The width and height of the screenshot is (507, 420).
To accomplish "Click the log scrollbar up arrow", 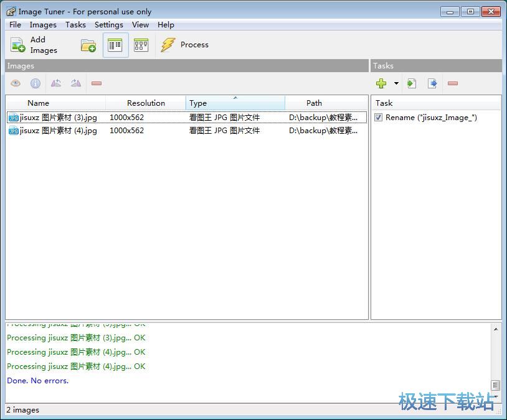I will tap(496, 329).
